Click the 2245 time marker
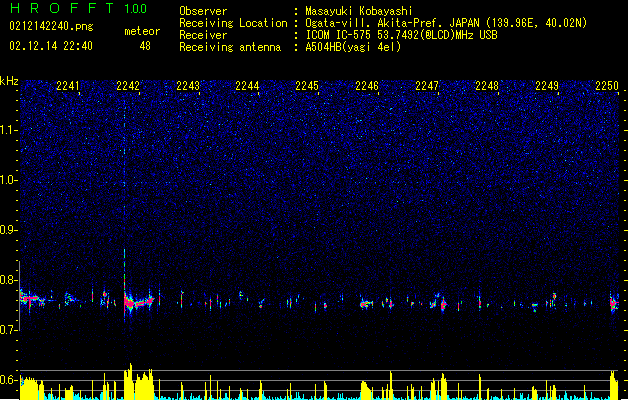This screenshot has width=629, height=400. pyautogui.click(x=307, y=86)
